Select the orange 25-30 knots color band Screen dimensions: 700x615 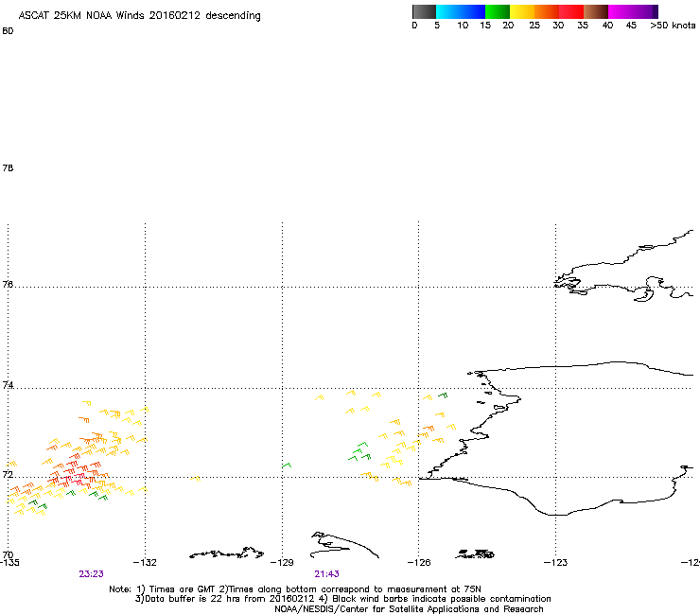click(547, 11)
